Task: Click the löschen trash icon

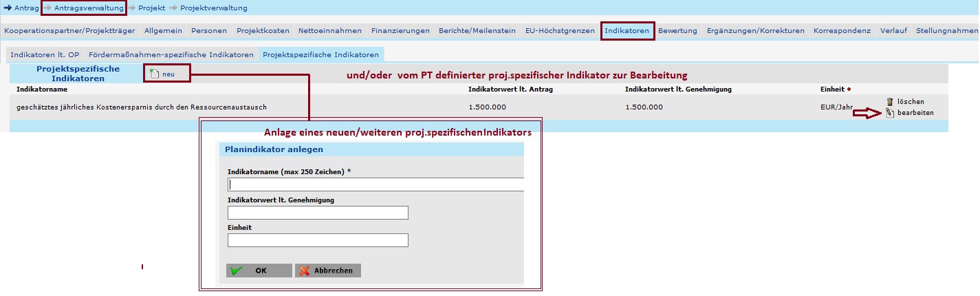Action: click(889, 101)
